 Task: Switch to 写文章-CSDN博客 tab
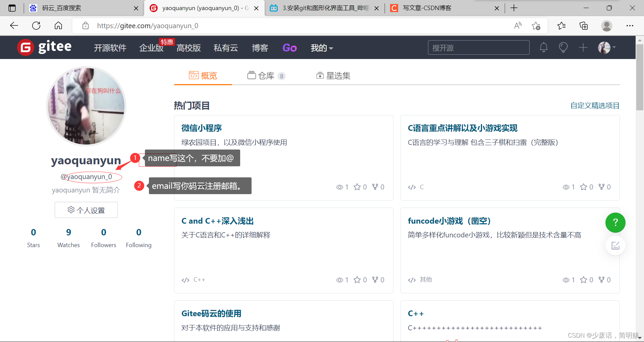point(444,8)
